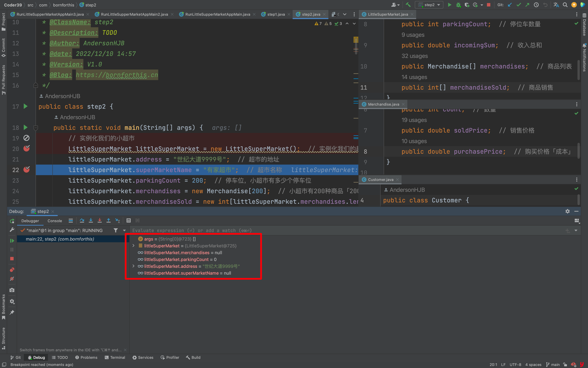Screen dimensions: 588x368
Task: Open the Console tab in Debug panel
Action: point(55,221)
